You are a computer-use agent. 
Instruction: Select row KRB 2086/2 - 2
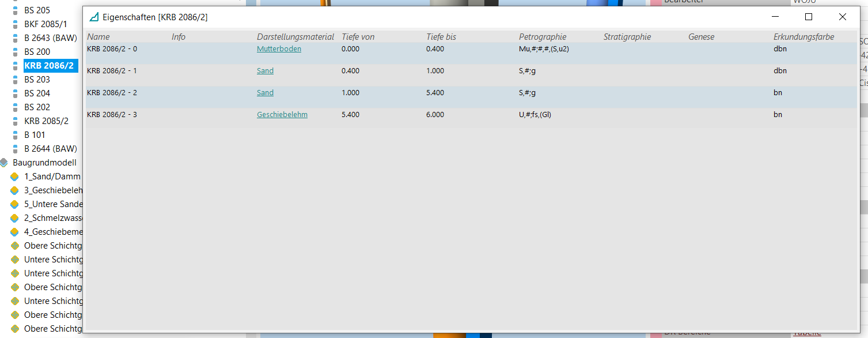pyautogui.click(x=112, y=93)
